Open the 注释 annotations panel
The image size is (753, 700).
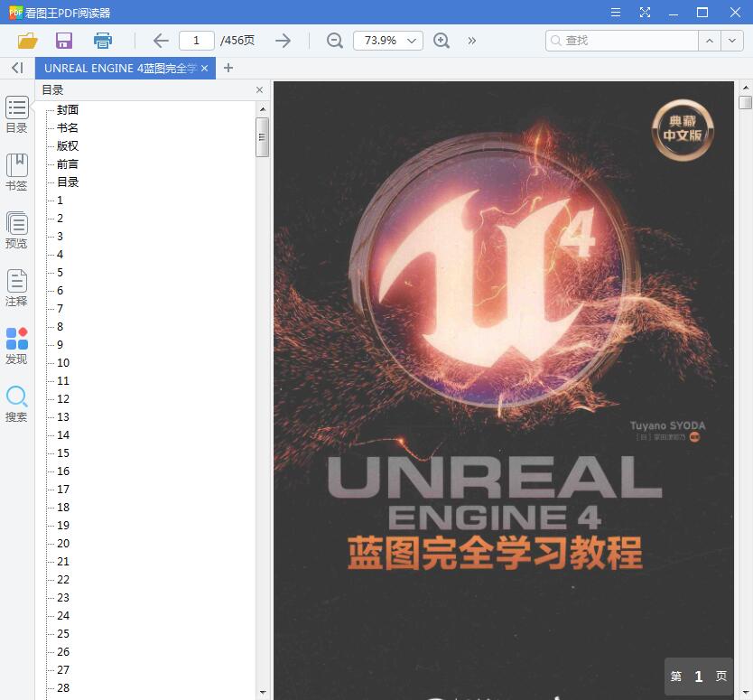17,287
